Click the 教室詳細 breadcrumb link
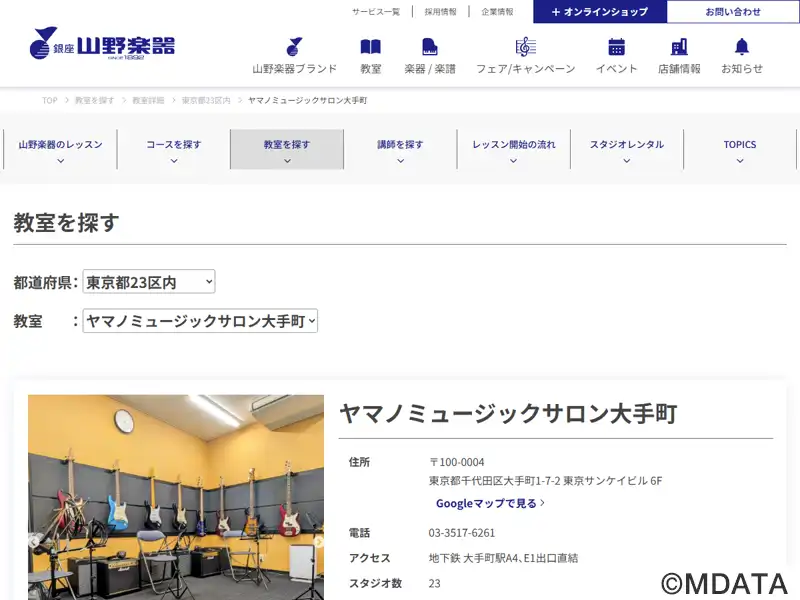The width and height of the screenshot is (800, 600). click(148, 101)
